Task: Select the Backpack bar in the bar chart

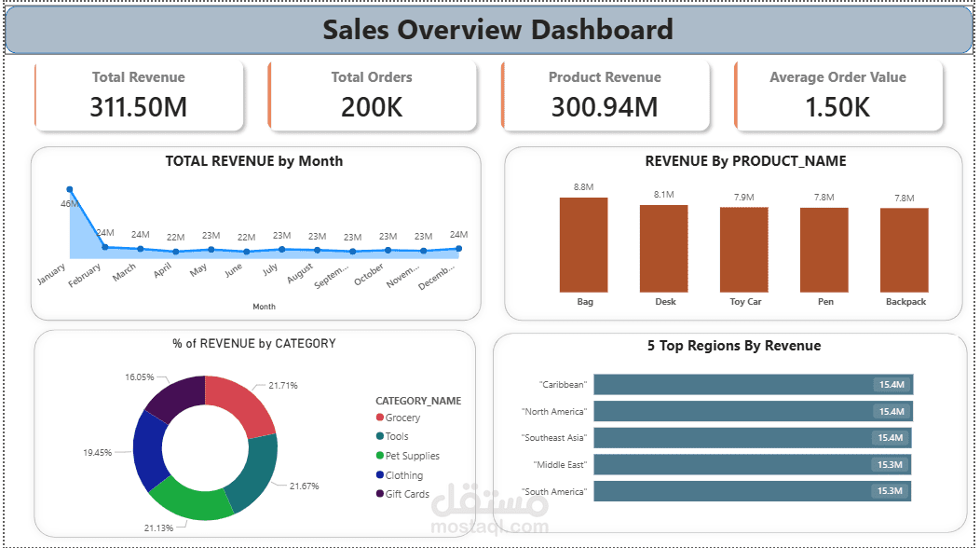Action: point(905,253)
